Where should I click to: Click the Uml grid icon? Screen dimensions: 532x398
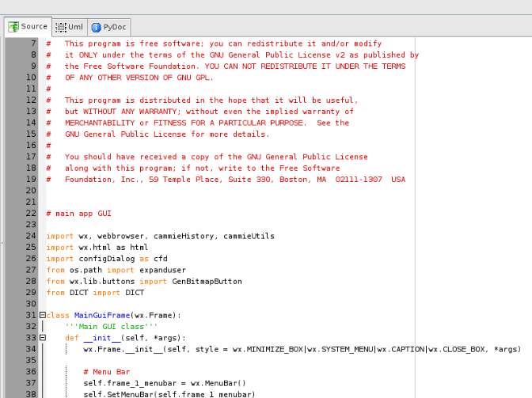click(61, 27)
